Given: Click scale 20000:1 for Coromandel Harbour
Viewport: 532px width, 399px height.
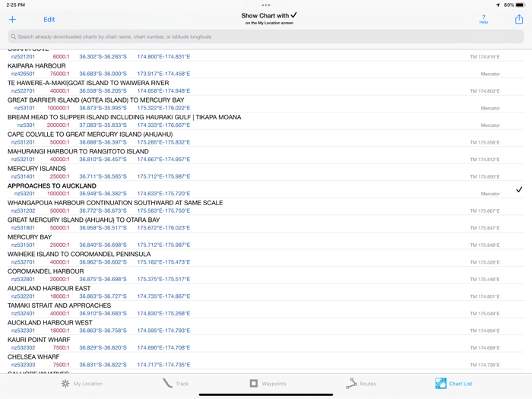Looking at the screenshot, I should click(60, 279).
